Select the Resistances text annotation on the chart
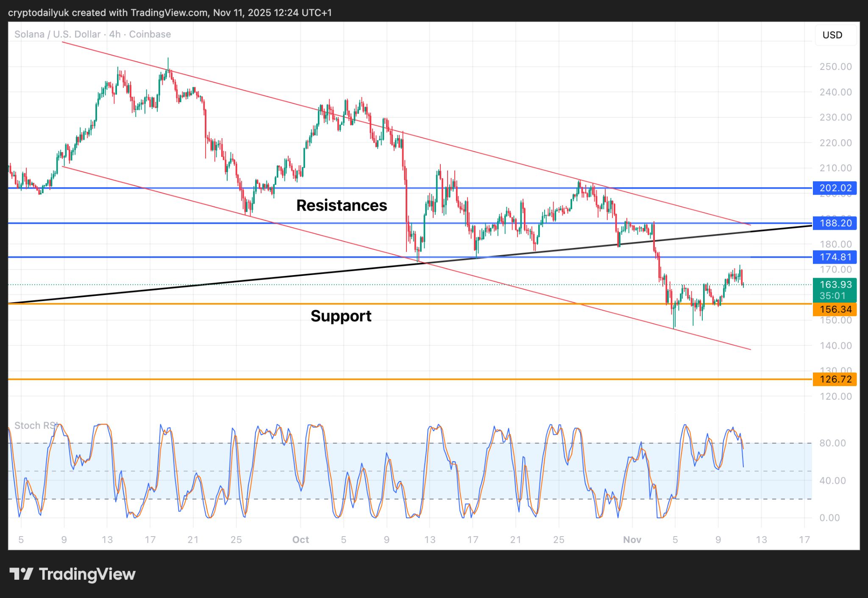The width and height of the screenshot is (868, 598). pyautogui.click(x=342, y=206)
